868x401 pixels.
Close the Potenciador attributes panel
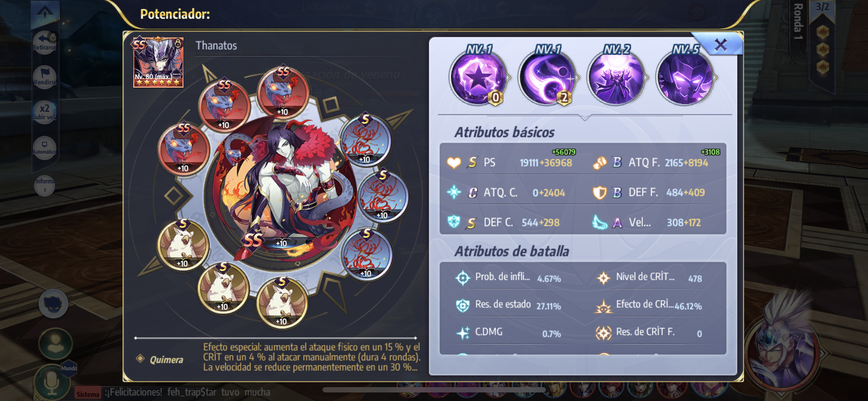click(x=720, y=45)
